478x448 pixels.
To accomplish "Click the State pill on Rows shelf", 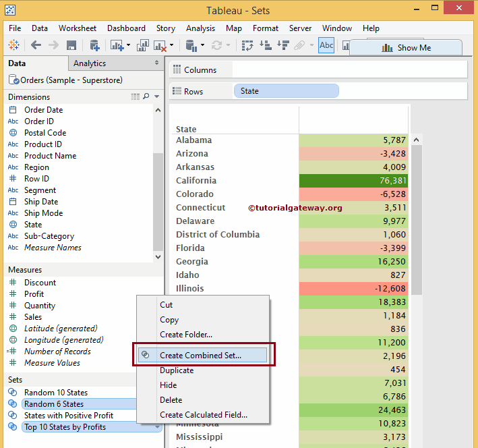I will click(286, 91).
